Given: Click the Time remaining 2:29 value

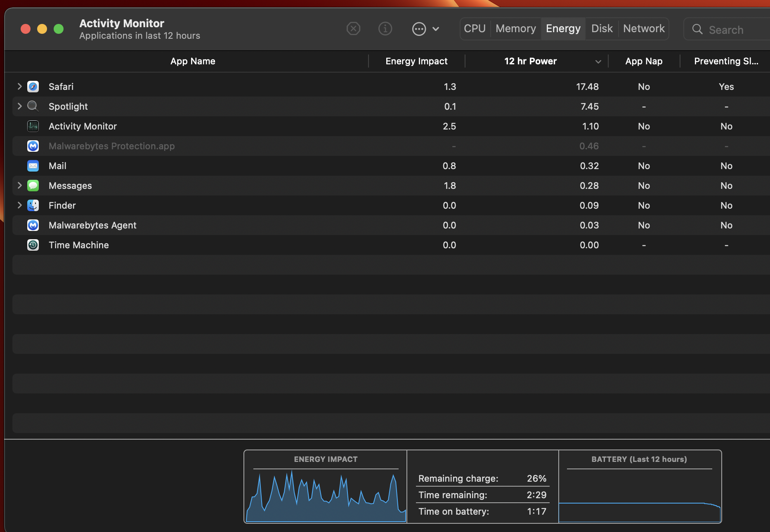Looking at the screenshot, I should click(536, 495).
